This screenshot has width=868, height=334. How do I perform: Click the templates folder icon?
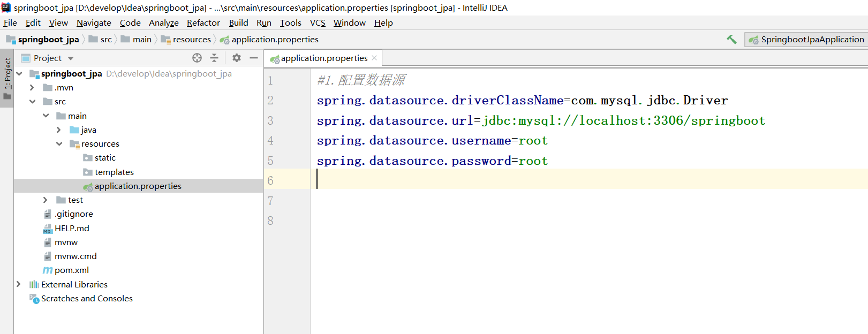tap(88, 172)
